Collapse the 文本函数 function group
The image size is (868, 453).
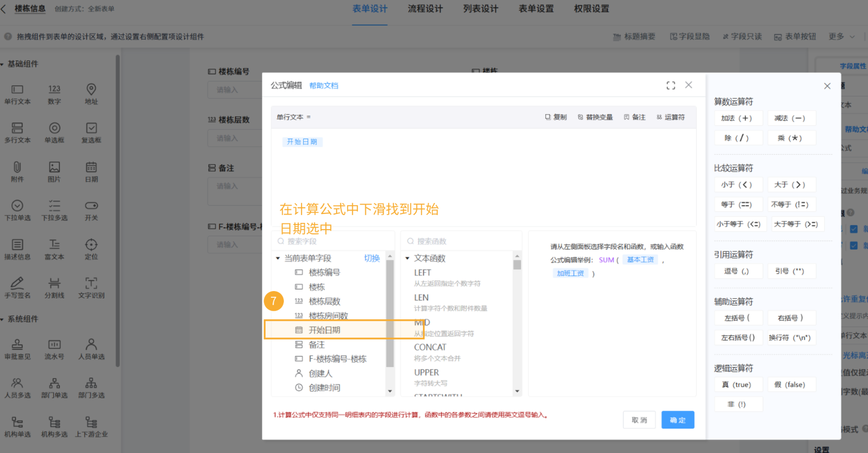coord(407,258)
